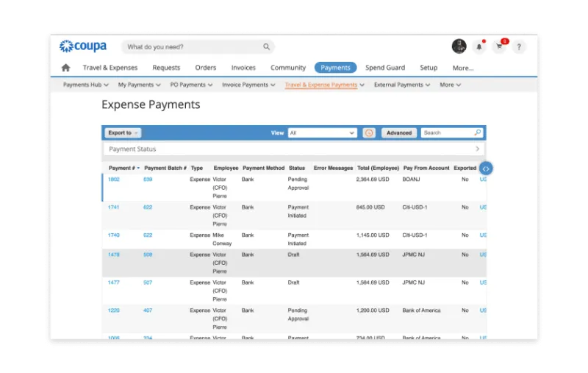This screenshot has width=588, height=373.
Task: Click the orange clock icon beside View
Action: (369, 133)
